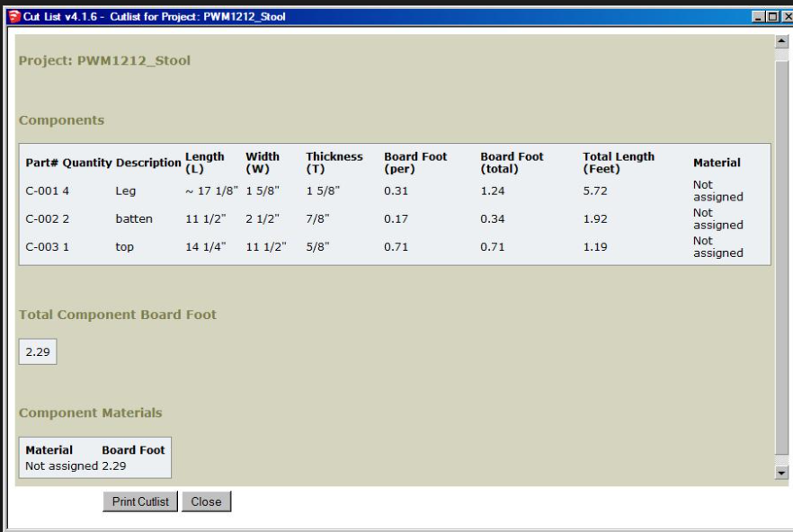Click the Total Component Board Foot heading
Screen dimensions: 793x532
click(x=117, y=314)
